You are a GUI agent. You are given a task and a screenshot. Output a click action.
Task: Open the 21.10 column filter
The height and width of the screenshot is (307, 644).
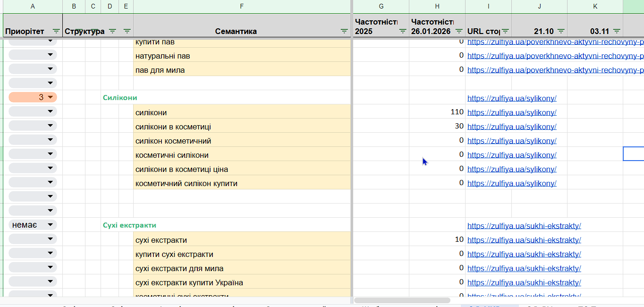pyautogui.click(x=561, y=31)
